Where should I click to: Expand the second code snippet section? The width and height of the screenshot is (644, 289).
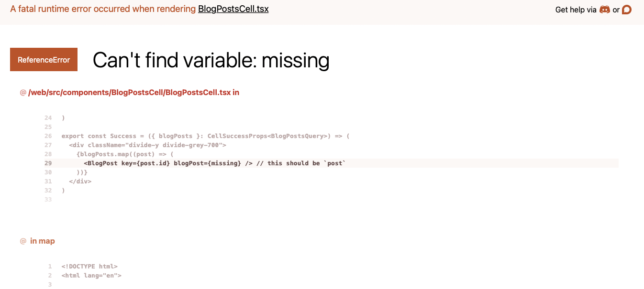[x=43, y=241]
